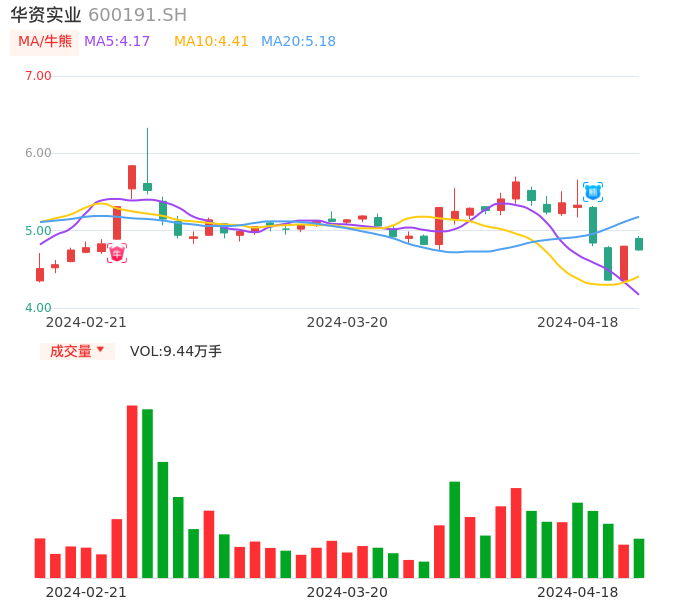Toggle the purple MA5:4.17 legend
Screen dimensions: 686x606
[117, 42]
